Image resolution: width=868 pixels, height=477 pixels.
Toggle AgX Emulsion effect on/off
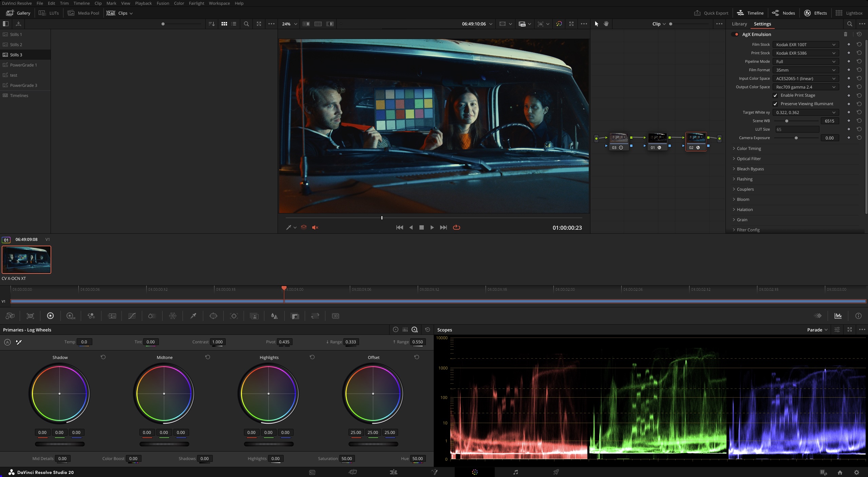pyautogui.click(x=736, y=34)
